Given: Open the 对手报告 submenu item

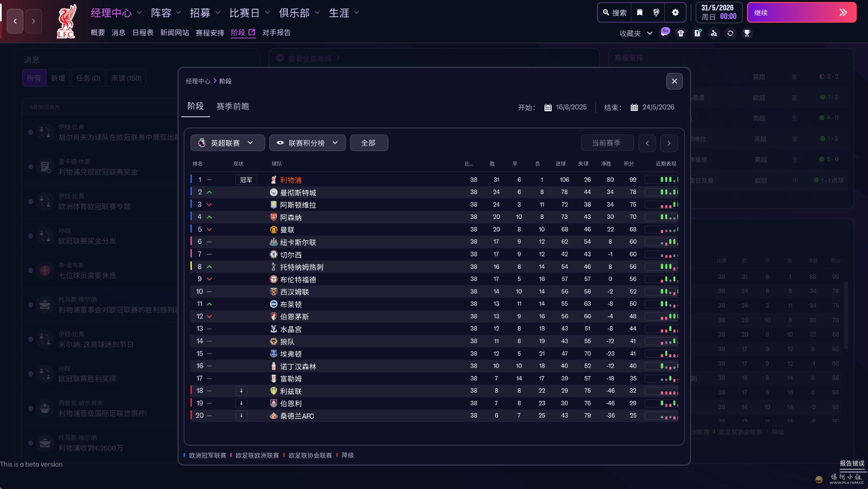Looking at the screenshot, I should click(x=276, y=33).
